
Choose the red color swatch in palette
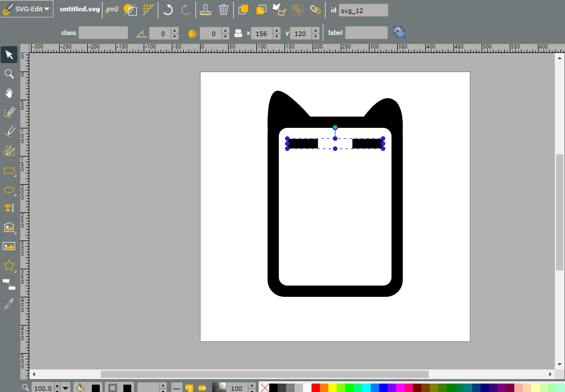(x=315, y=388)
